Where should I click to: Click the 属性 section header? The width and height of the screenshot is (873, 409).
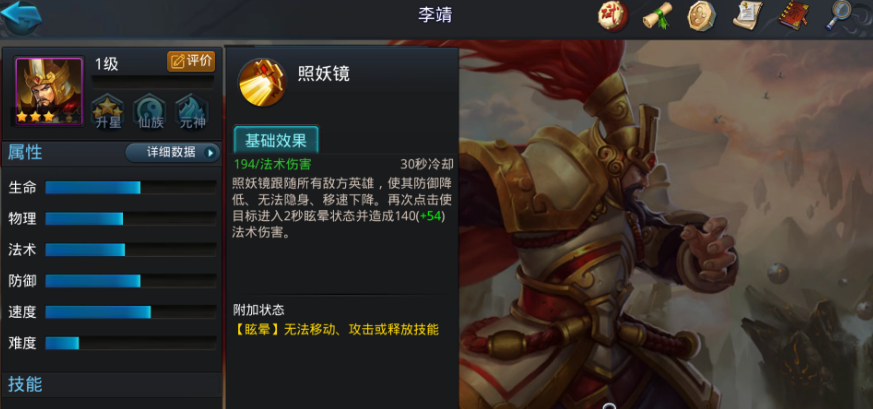pos(25,152)
